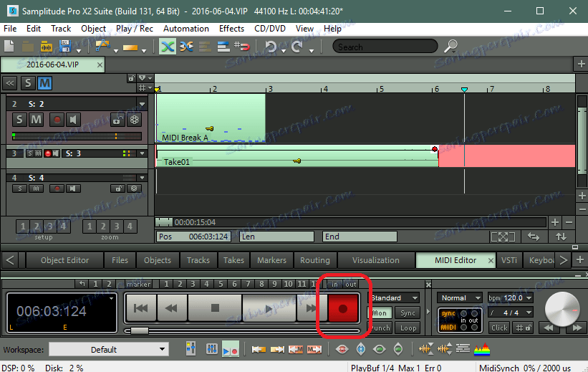Toggle Mute on track 2
The width and height of the screenshot is (588, 372).
coord(36,120)
